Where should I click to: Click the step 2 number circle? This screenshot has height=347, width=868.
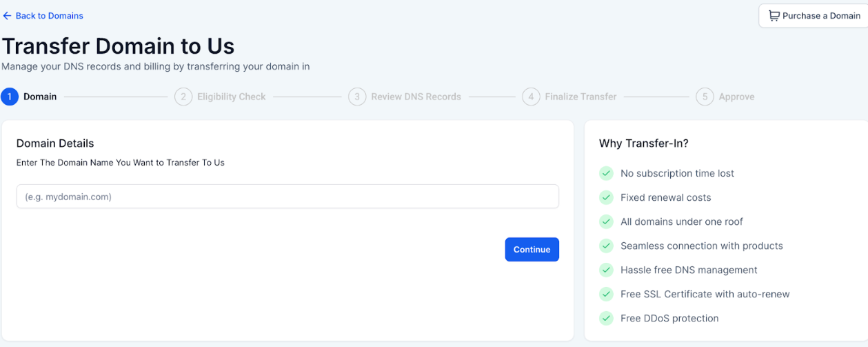[x=183, y=97]
